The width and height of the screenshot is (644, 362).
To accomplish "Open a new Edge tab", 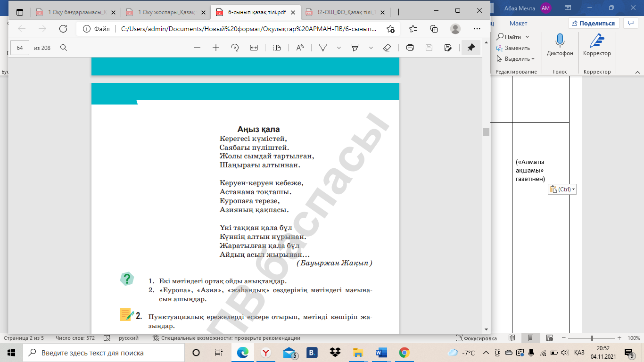I will click(399, 12).
